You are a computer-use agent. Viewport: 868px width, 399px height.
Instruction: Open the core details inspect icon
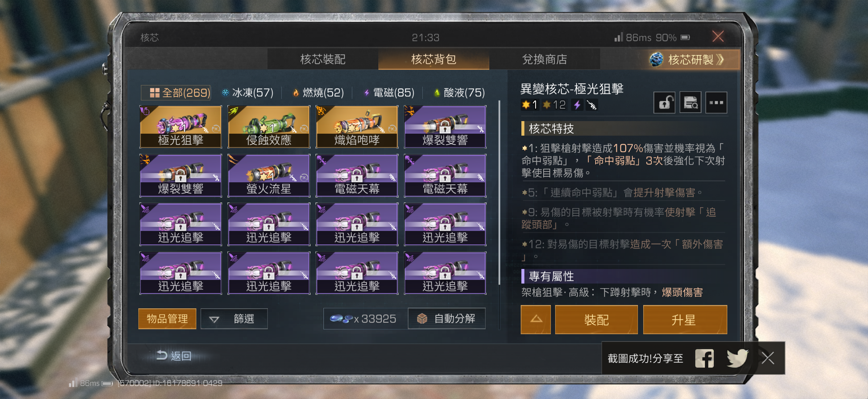(x=690, y=102)
